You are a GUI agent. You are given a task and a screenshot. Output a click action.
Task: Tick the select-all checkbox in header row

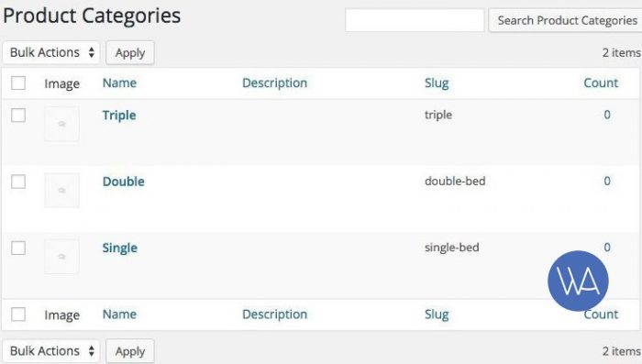pyautogui.click(x=18, y=83)
